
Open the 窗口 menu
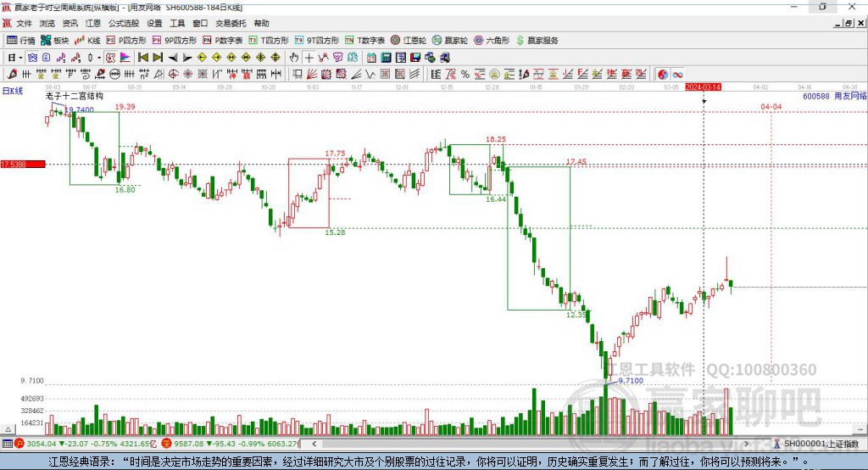tap(200, 23)
